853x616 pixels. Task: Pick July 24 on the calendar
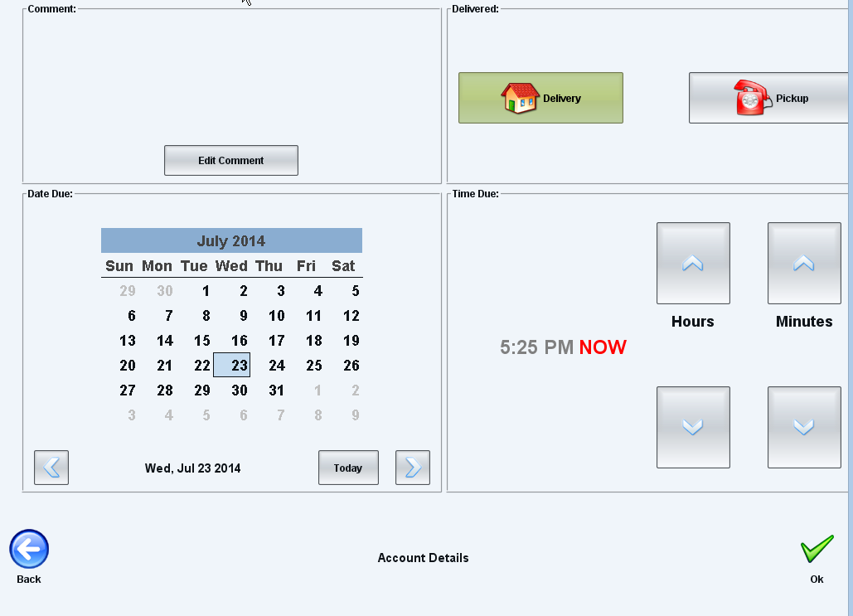tap(277, 365)
